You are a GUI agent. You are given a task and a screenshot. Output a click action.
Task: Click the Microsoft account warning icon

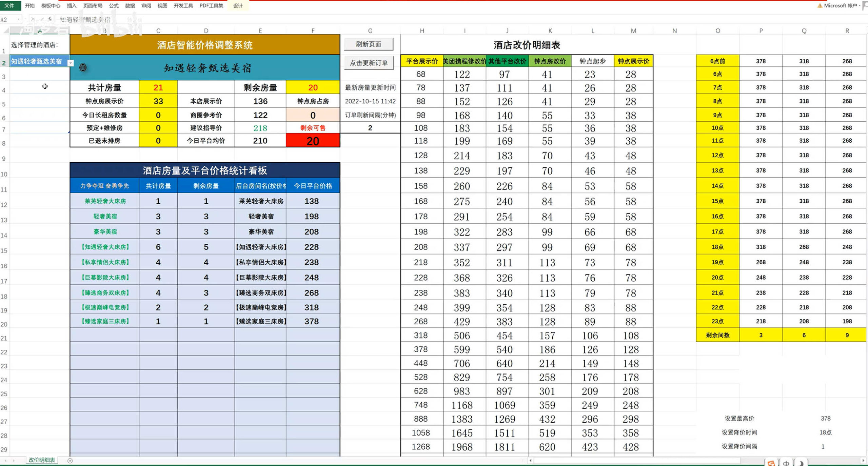click(x=819, y=6)
